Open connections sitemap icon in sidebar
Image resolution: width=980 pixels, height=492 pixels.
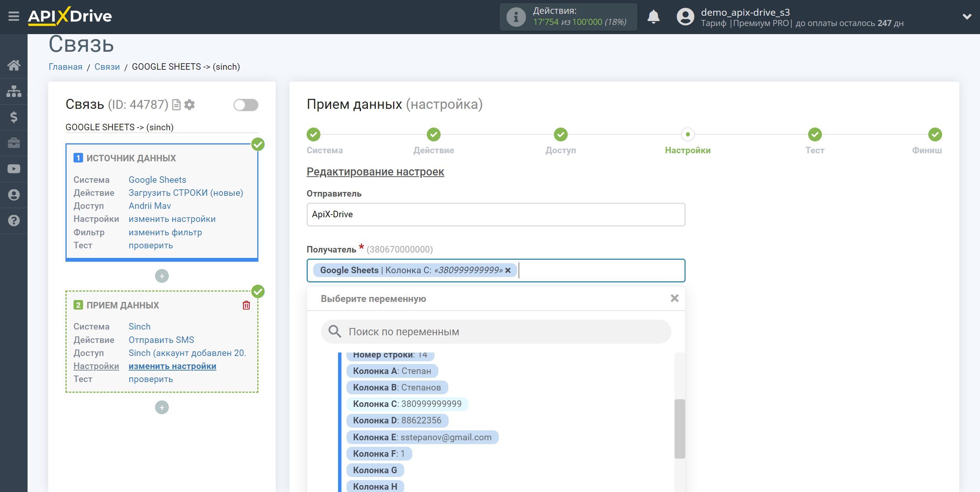point(14,91)
